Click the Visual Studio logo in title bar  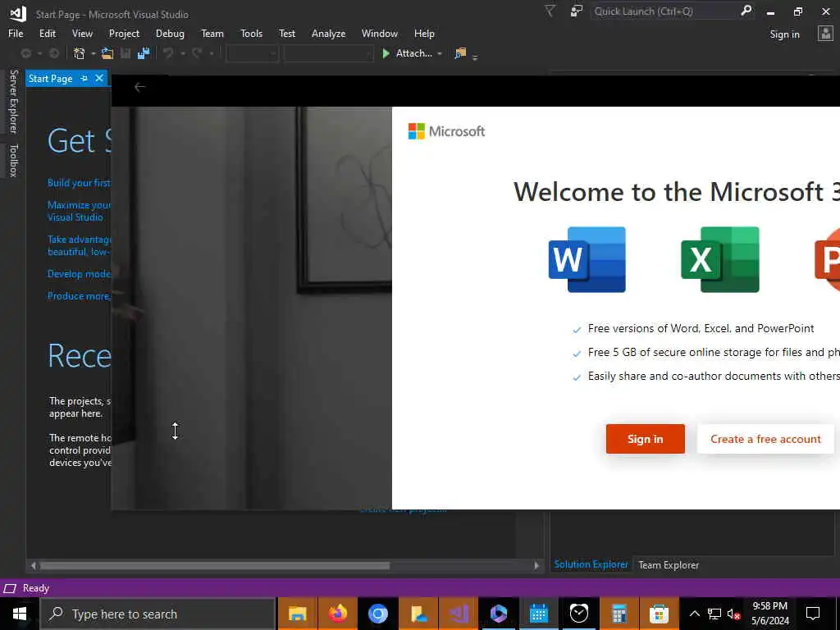(18, 14)
